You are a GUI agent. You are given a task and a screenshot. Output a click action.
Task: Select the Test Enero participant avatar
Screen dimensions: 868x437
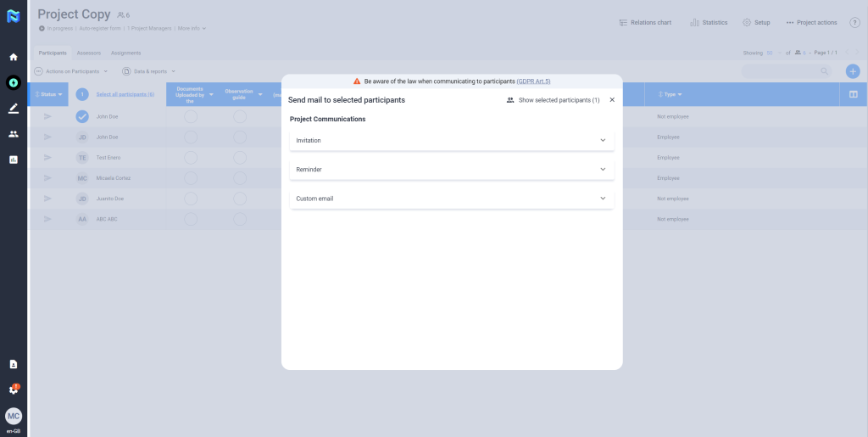click(82, 158)
